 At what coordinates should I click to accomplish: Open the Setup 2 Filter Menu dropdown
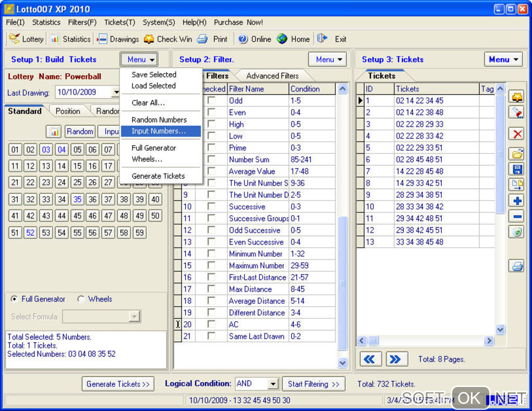(328, 59)
